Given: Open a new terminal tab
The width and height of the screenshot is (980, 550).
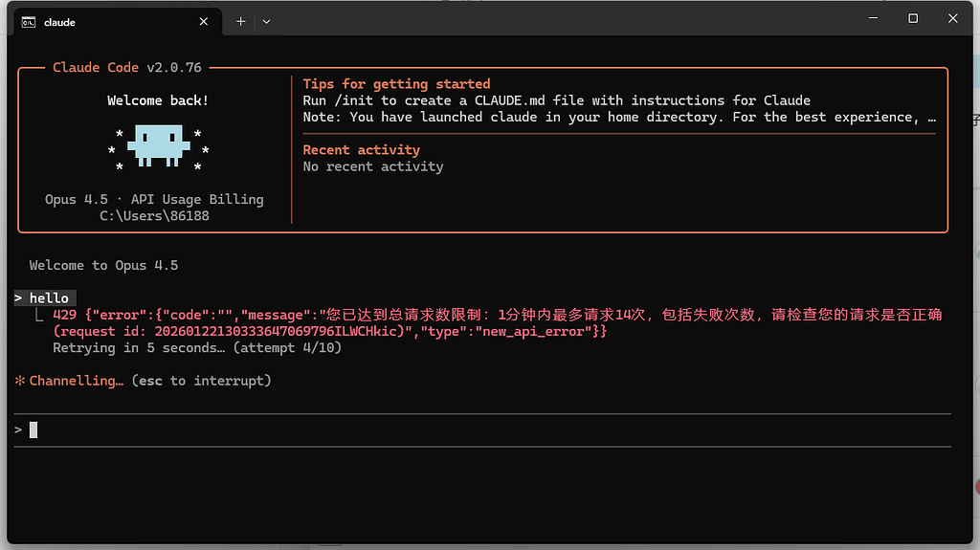Looking at the screenshot, I should click(240, 22).
